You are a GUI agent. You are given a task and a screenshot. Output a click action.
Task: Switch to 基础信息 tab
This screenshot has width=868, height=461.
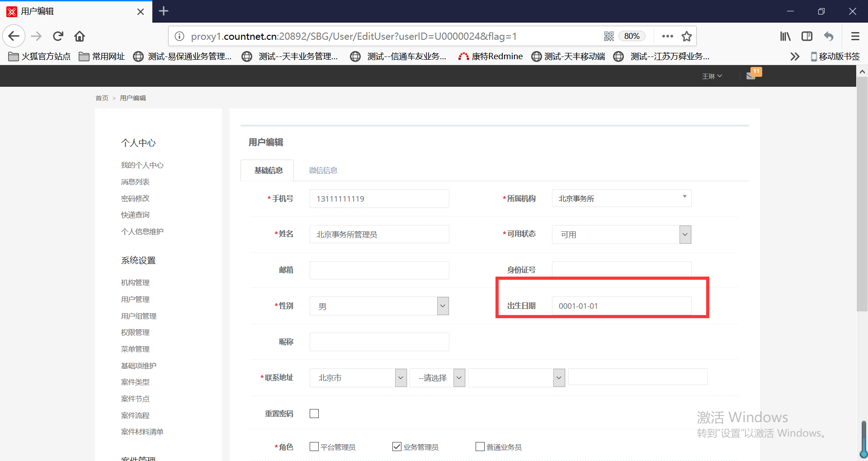(268, 170)
